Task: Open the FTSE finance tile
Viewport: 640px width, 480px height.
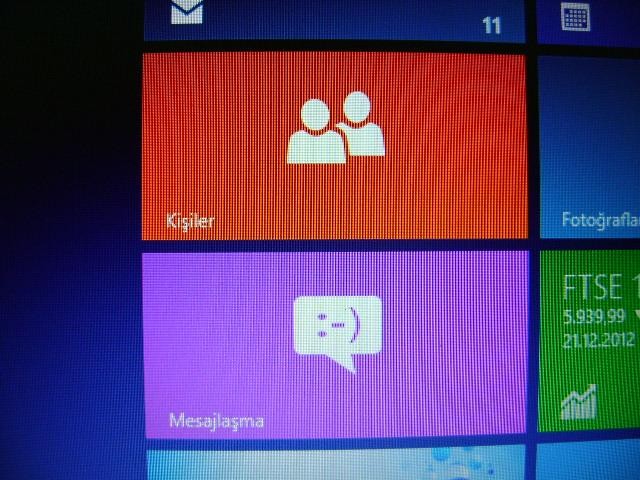Action: (589, 341)
